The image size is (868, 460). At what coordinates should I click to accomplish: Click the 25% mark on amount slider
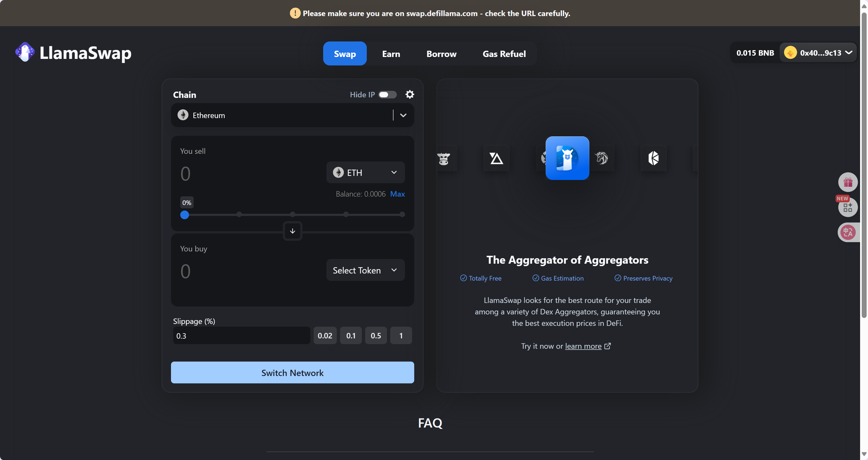click(239, 214)
